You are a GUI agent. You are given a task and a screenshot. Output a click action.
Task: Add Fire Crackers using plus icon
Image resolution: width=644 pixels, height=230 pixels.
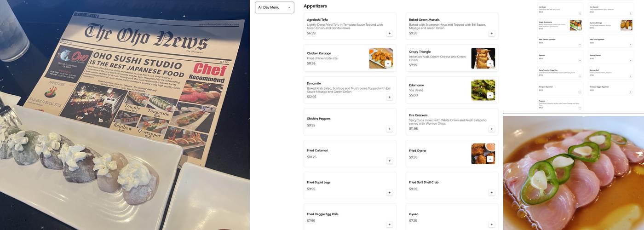tap(491, 129)
